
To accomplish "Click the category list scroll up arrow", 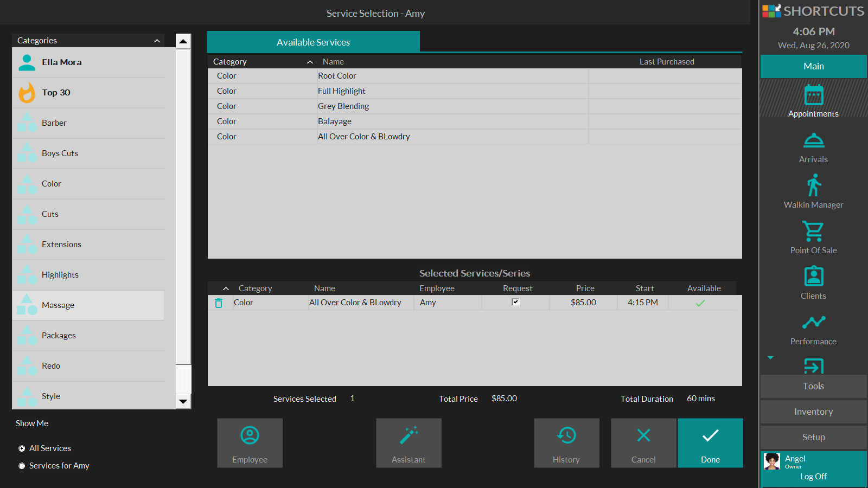I will point(183,41).
